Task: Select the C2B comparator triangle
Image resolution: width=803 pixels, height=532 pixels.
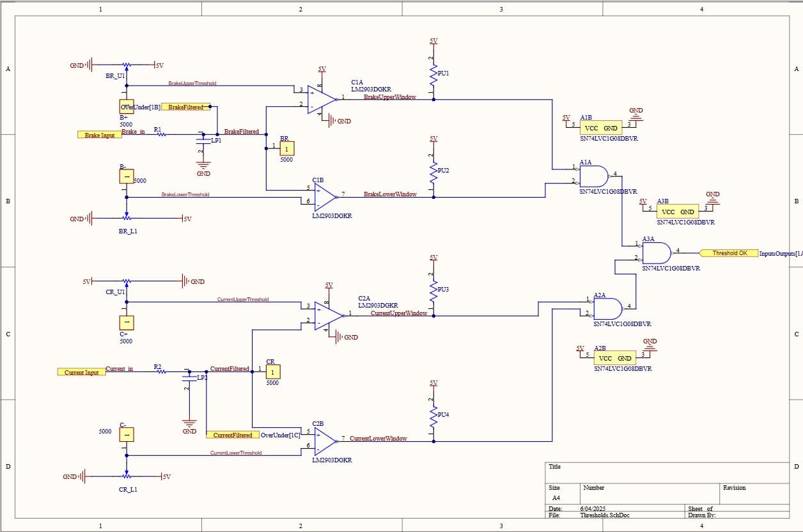Action: pyautogui.click(x=325, y=442)
